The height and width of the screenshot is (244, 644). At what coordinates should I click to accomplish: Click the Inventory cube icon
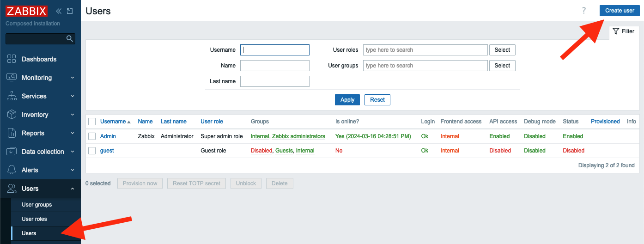pos(12,115)
